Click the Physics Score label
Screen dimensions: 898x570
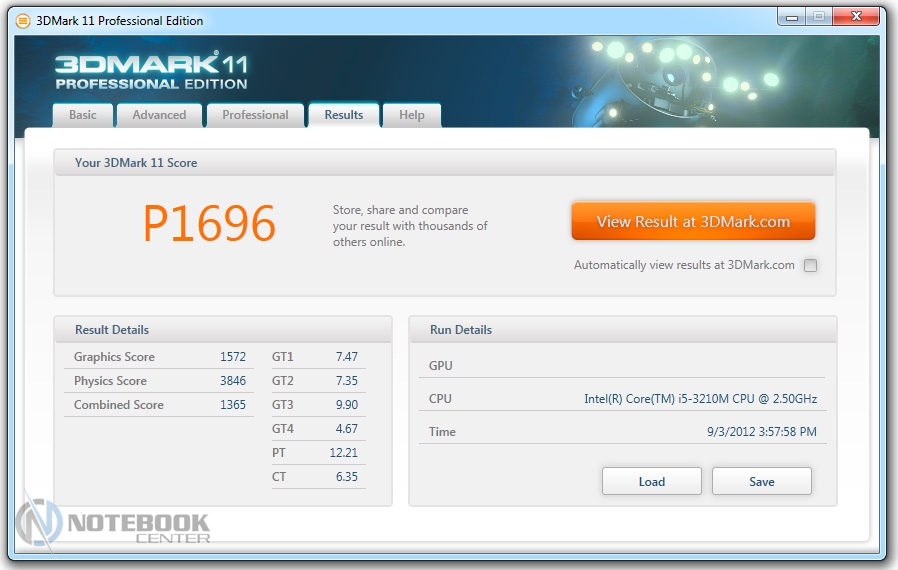(110, 381)
